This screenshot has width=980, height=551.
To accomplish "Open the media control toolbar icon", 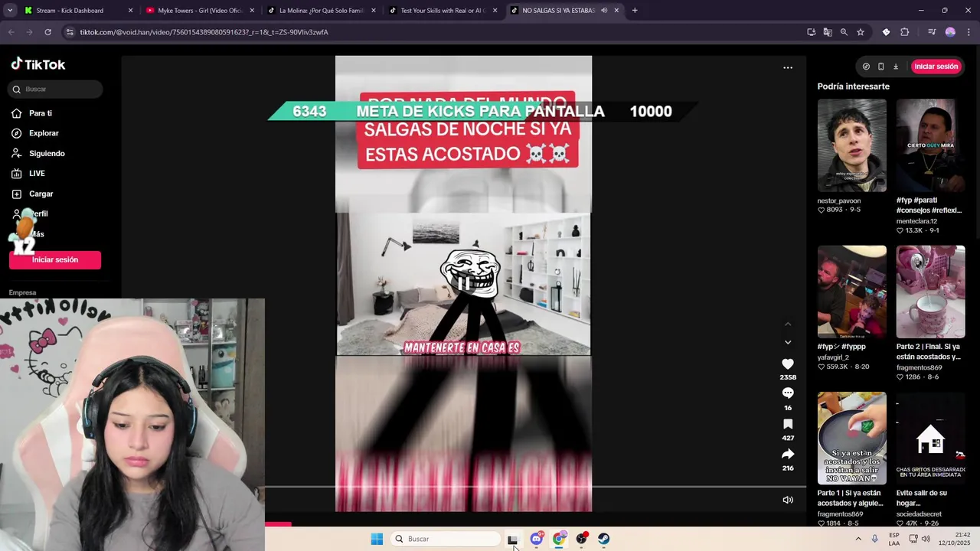I will pos(932,32).
